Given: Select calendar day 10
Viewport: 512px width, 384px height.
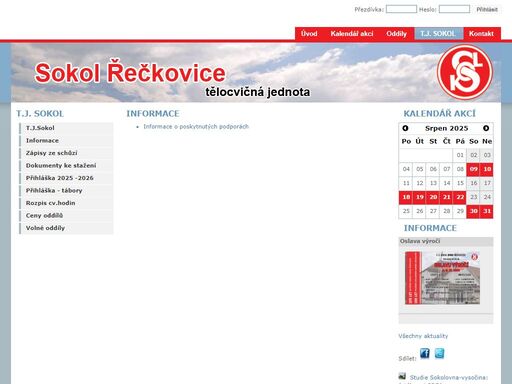Looking at the screenshot, I should tap(487, 169).
